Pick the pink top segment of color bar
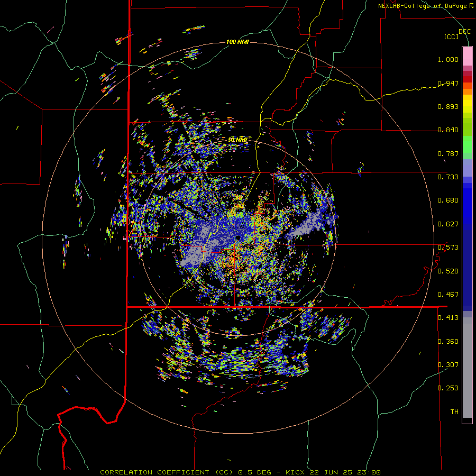476x476 pixels. [x=467, y=57]
